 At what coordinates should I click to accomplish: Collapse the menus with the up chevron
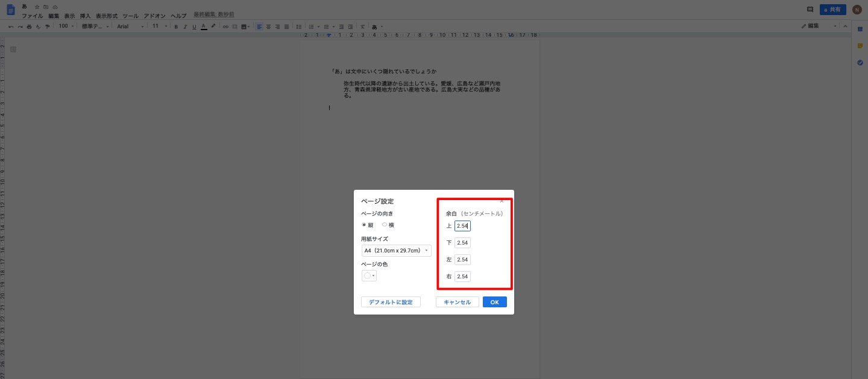846,27
